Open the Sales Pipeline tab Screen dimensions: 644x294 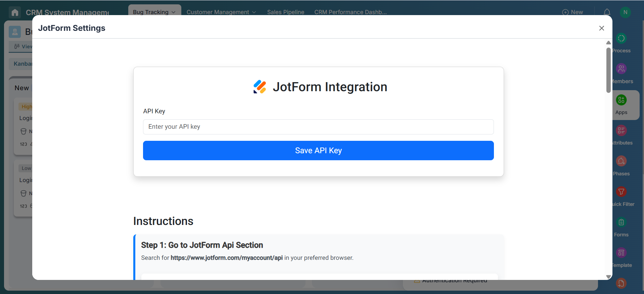pyautogui.click(x=286, y=12)
